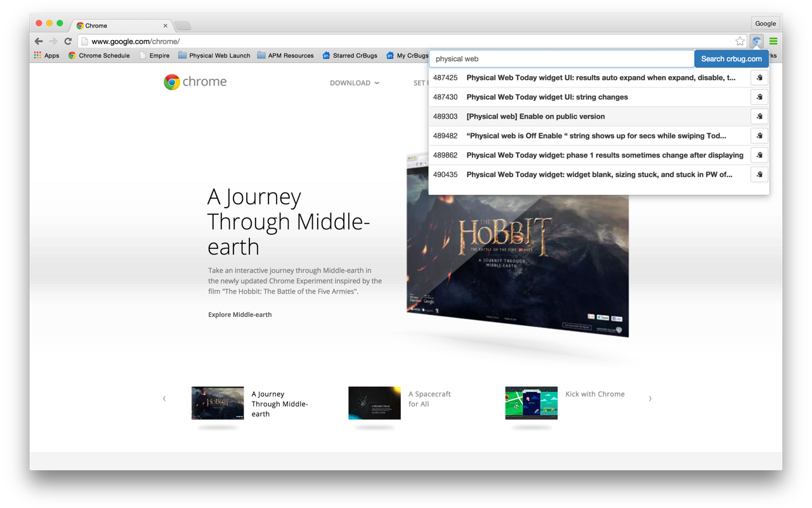Click 'A Journey Through Middle-earth' carousel caption
Screen dimensions: 812x508
click(x=280, y=404)
